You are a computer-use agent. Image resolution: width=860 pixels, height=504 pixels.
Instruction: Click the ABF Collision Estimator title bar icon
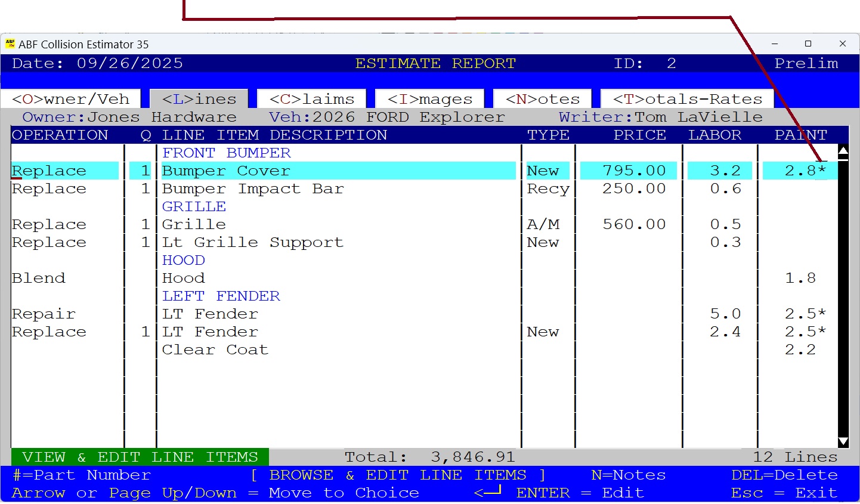pos(11,44)
